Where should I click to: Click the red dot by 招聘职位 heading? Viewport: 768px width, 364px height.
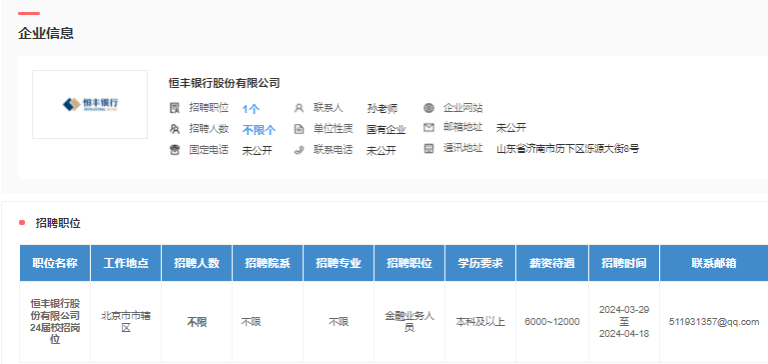pyautogui.click(x=22, y=223)
